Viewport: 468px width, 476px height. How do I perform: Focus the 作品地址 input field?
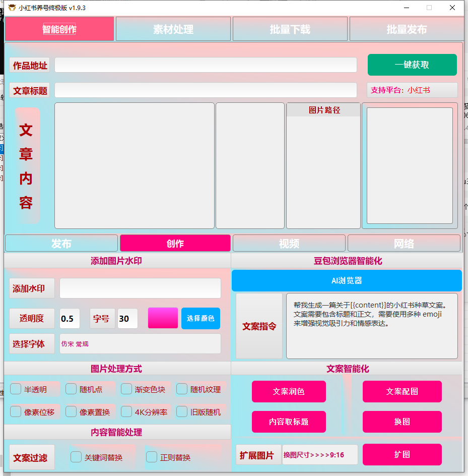pyautogui.click(x=206, y=65)
